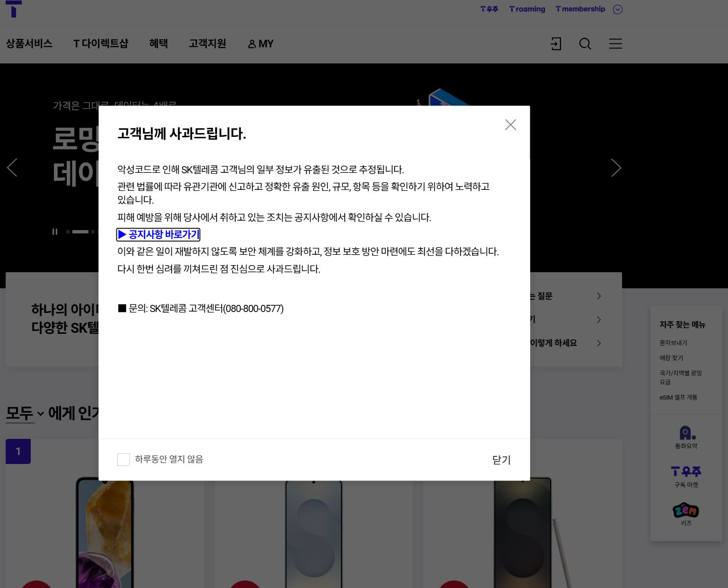Open the ZEM 키즈 icon
The image size is (728, 588).
[x=686, y=514]
